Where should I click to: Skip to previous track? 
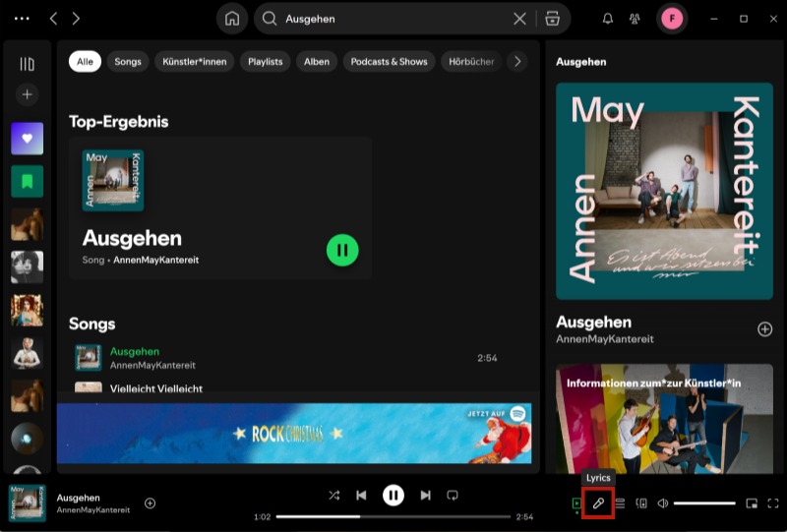tap(361, 496)
